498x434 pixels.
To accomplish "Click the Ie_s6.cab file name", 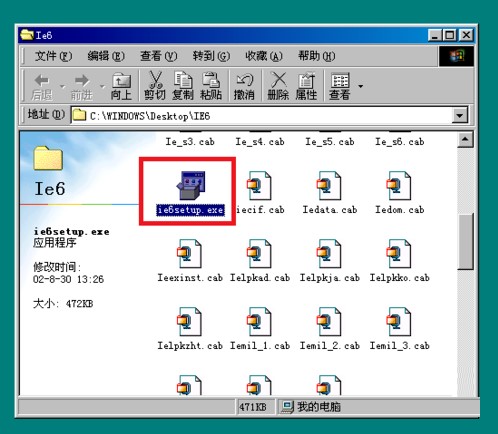I will coord(400,142).
